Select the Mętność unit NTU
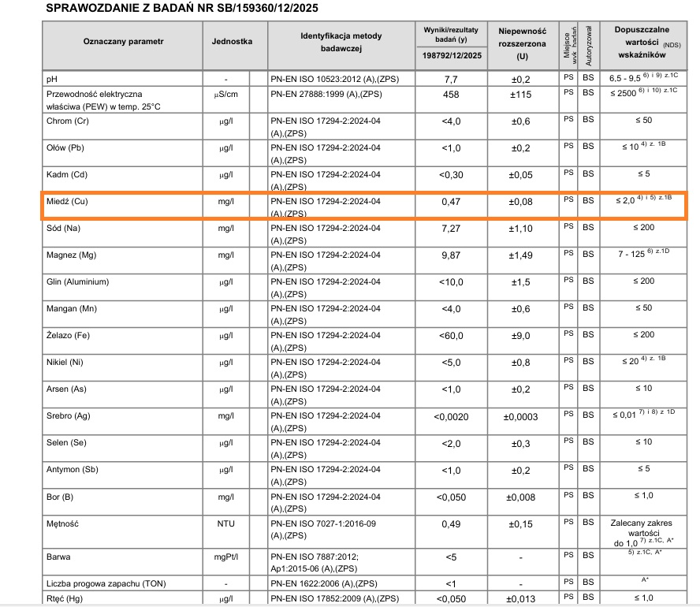 [226, 523]
